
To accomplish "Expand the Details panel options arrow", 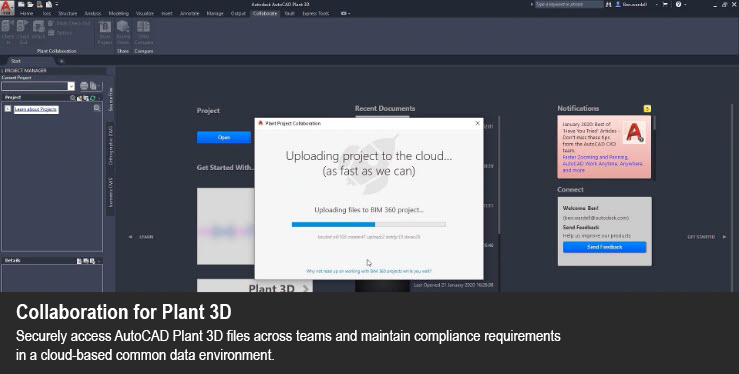I will coord(99,261).
